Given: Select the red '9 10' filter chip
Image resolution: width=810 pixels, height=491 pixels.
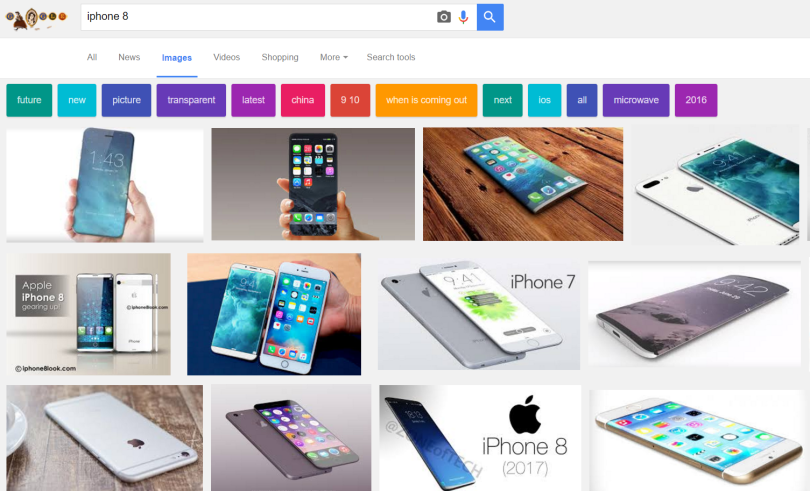Looking at the screenshot, I should (350, 100).
